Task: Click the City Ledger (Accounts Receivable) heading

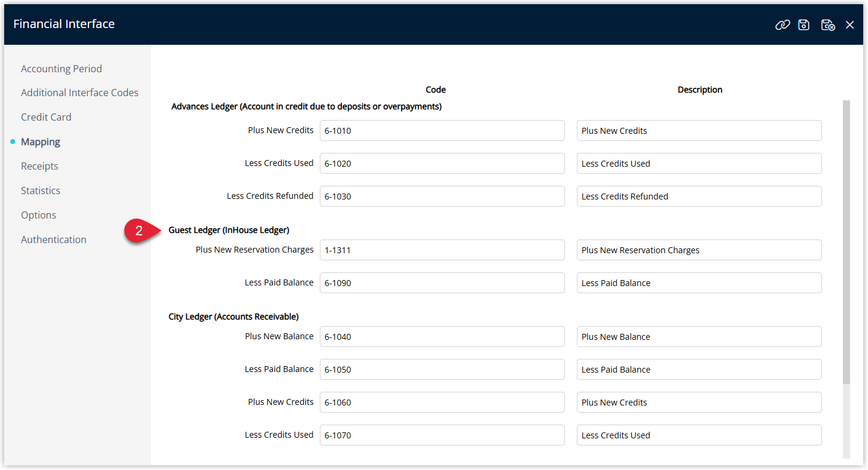Action: 234,317
